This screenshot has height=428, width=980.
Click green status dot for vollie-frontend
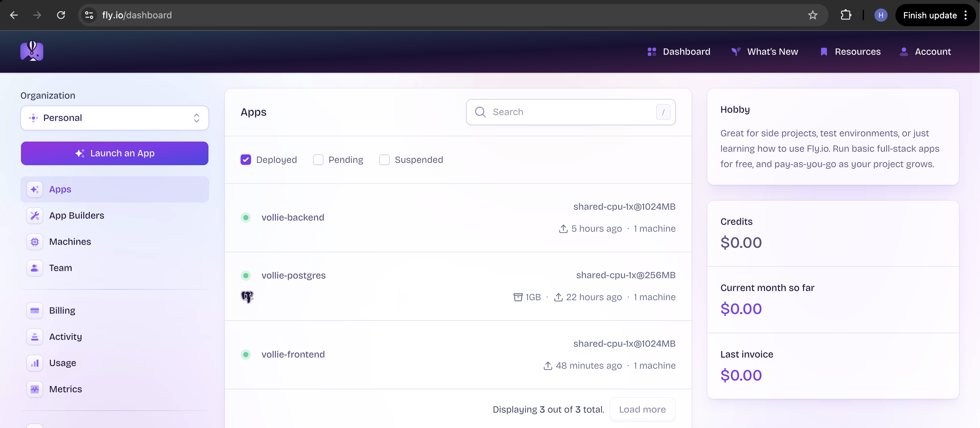(246, 355)
